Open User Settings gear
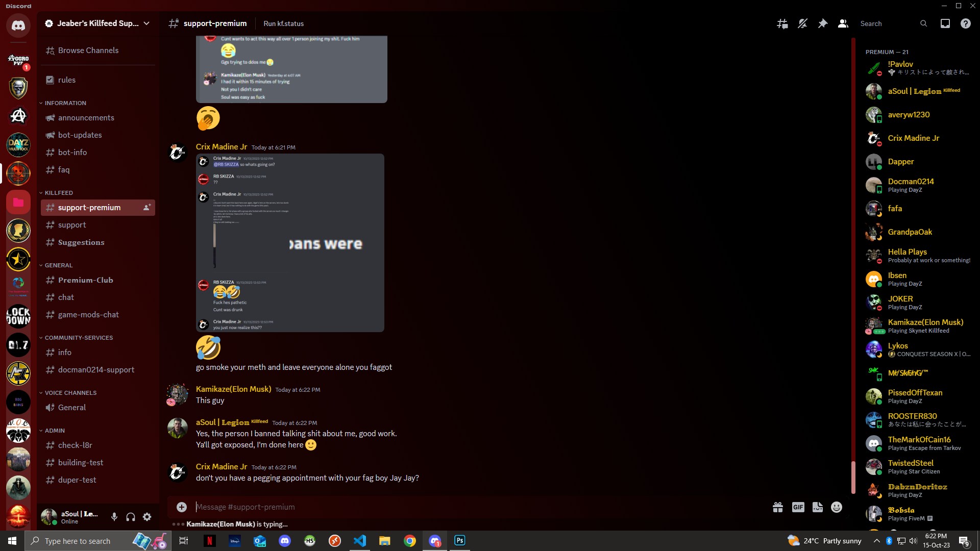This screenshot has width=980, height=551. [x=147, y=517]
